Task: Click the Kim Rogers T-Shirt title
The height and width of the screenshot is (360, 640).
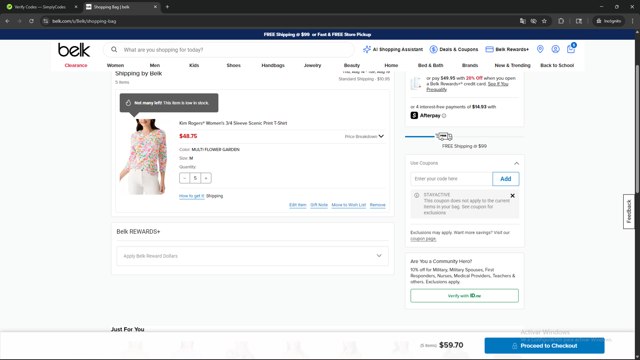Action: tap(233, 123)
